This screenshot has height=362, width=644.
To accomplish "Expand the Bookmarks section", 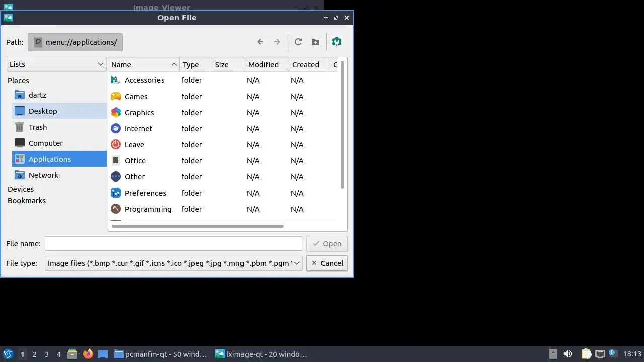I will (x=27, y=201).
